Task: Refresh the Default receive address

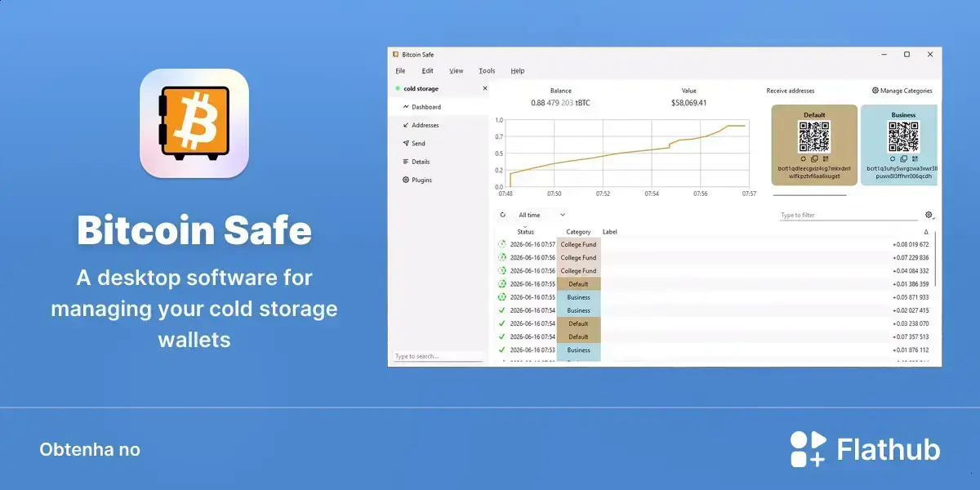Action: 804,158
